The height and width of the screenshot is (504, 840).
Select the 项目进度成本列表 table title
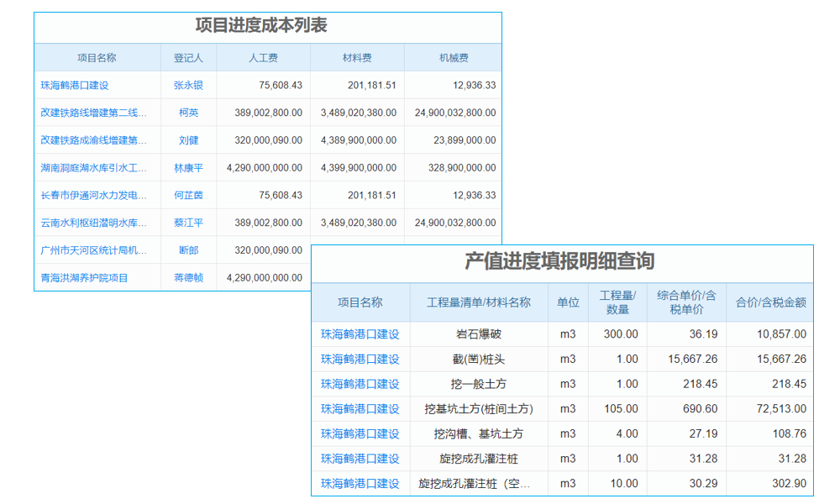[x=262, y=25]
